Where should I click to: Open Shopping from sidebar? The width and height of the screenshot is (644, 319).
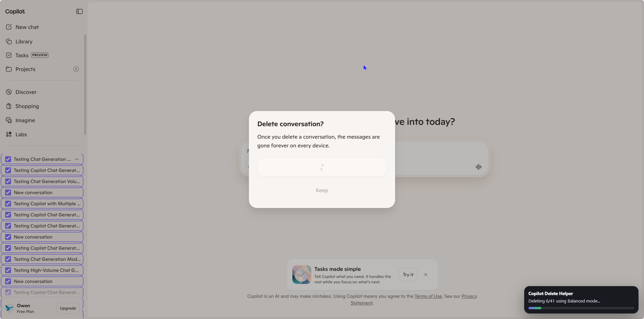coord(22,106)
